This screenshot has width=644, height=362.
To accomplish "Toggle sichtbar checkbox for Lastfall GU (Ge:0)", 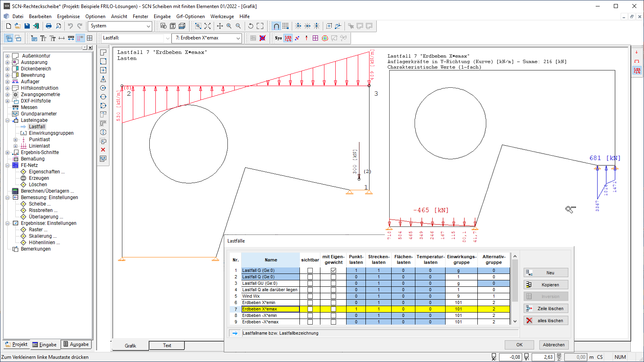I will tap(310, 284).
